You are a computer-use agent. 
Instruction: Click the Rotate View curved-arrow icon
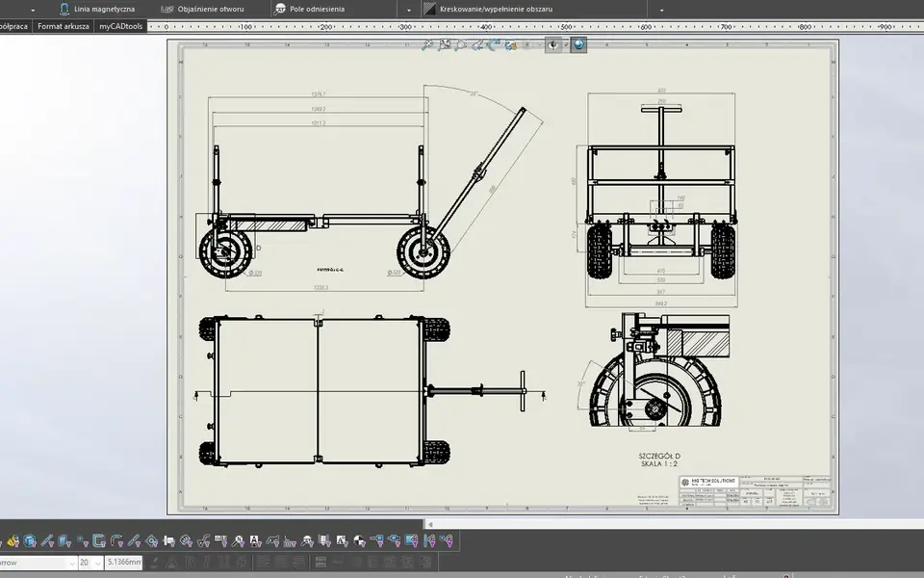494,45
